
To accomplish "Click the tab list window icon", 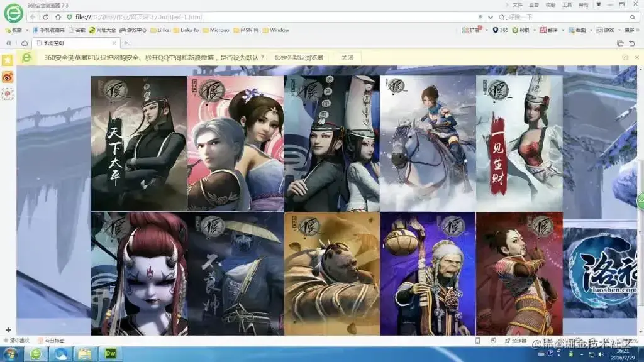I will tap(620, 43).
